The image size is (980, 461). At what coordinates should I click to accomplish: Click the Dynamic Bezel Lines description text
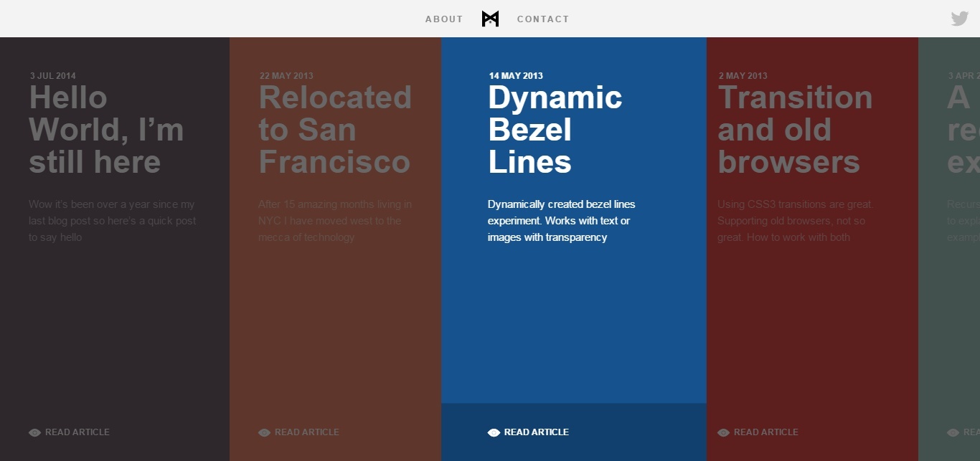561,221
